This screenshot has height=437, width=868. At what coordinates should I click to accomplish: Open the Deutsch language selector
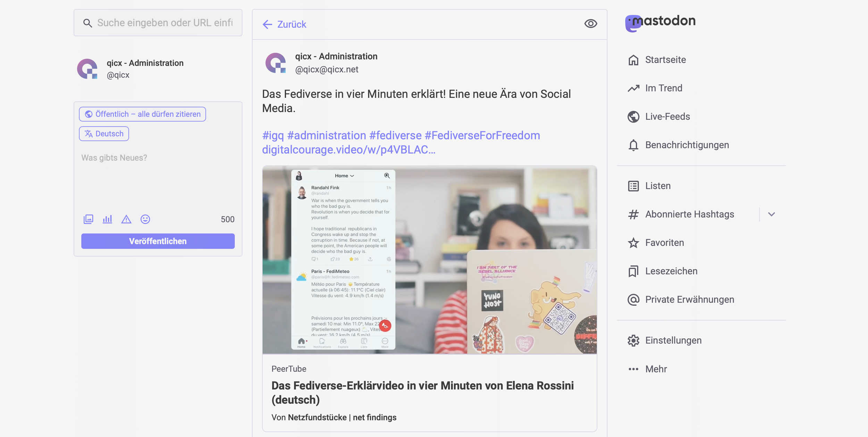pyautogui.click(x=104, y=134)
